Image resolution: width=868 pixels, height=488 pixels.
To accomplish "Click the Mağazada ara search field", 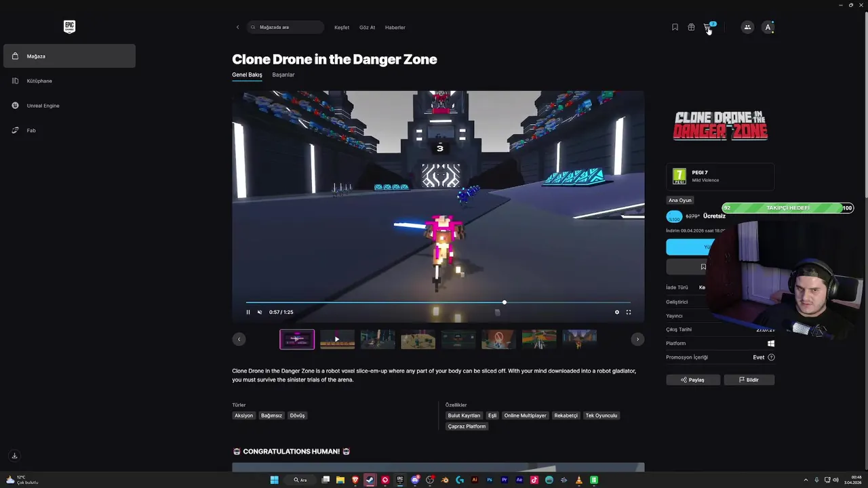I will pos(285,27).
